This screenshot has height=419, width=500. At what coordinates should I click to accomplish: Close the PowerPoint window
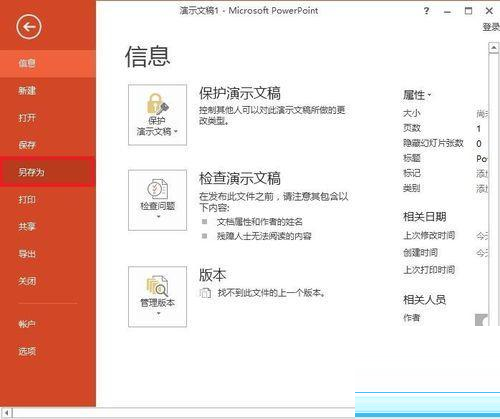pyautogui.click(x=489, y=11)
